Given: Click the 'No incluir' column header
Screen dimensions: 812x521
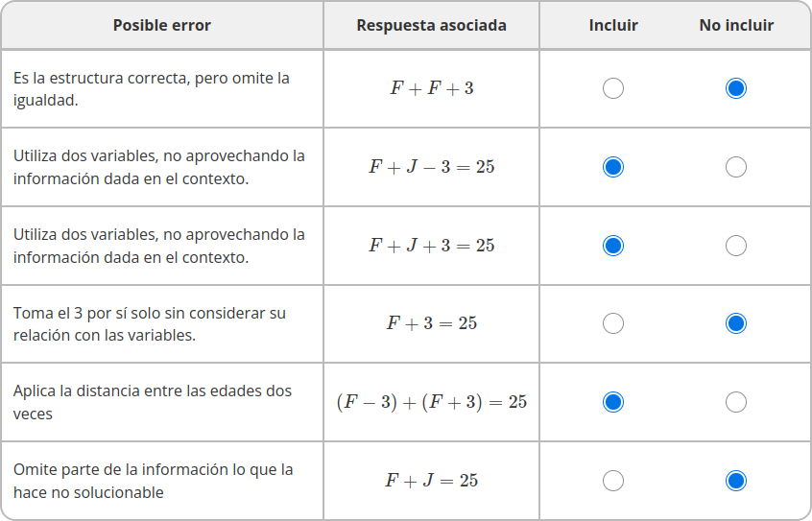Looking at the screenshot, I should (x=736, y=25).
